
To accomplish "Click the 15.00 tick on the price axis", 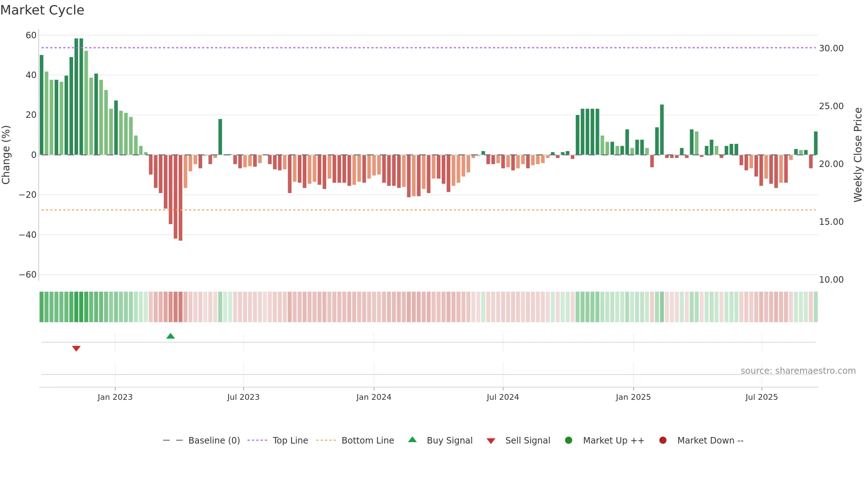I will click(x=831, y=222).
